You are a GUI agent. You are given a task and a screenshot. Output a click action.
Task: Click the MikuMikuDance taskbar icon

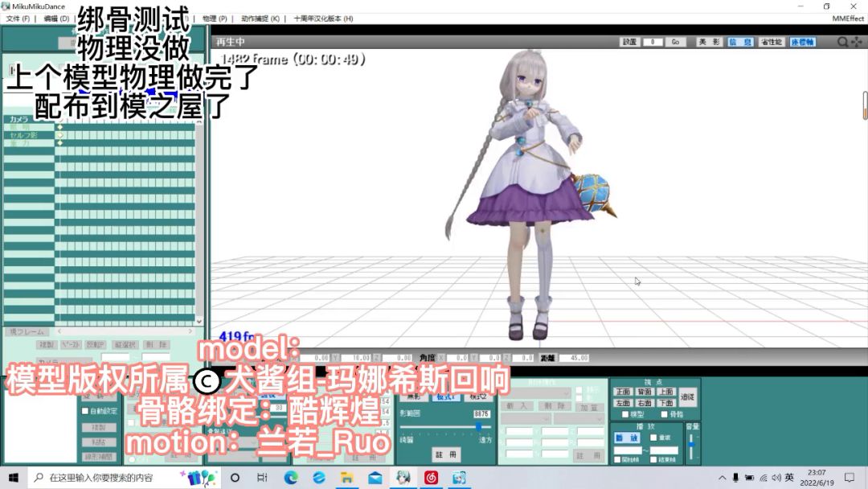click(x=404, y=478)
